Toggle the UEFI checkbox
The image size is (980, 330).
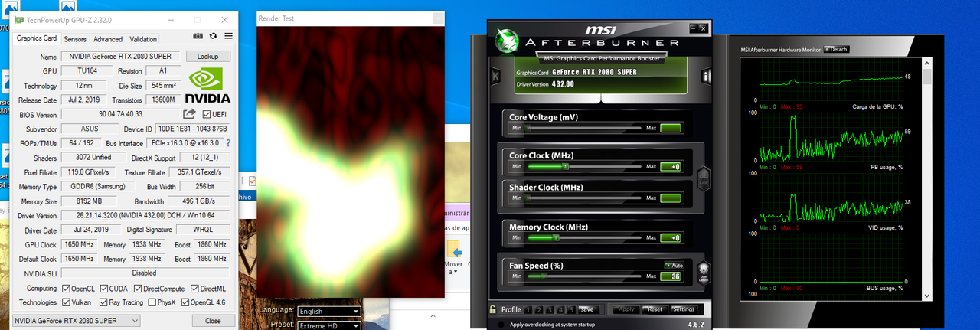pos(207,114)
